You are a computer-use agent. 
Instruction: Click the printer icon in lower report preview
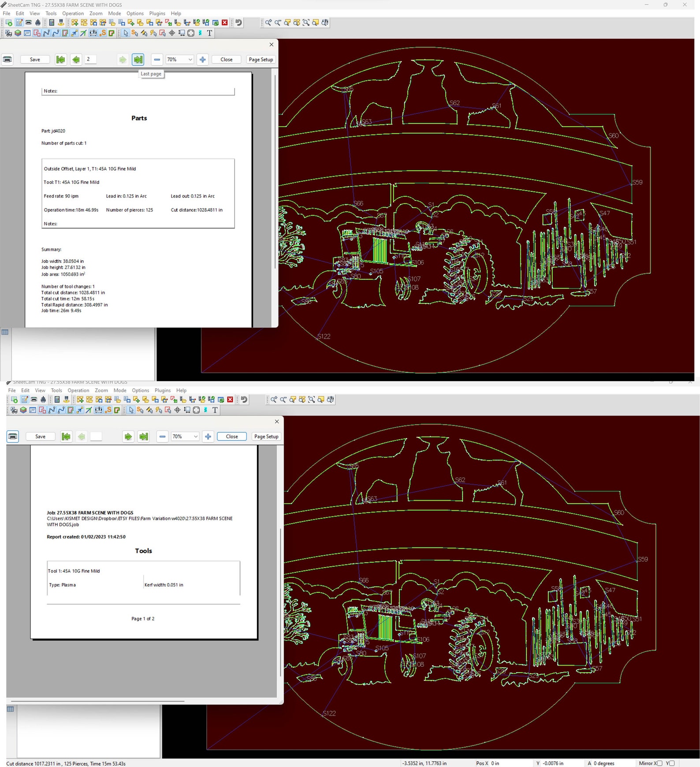point(13,437)
